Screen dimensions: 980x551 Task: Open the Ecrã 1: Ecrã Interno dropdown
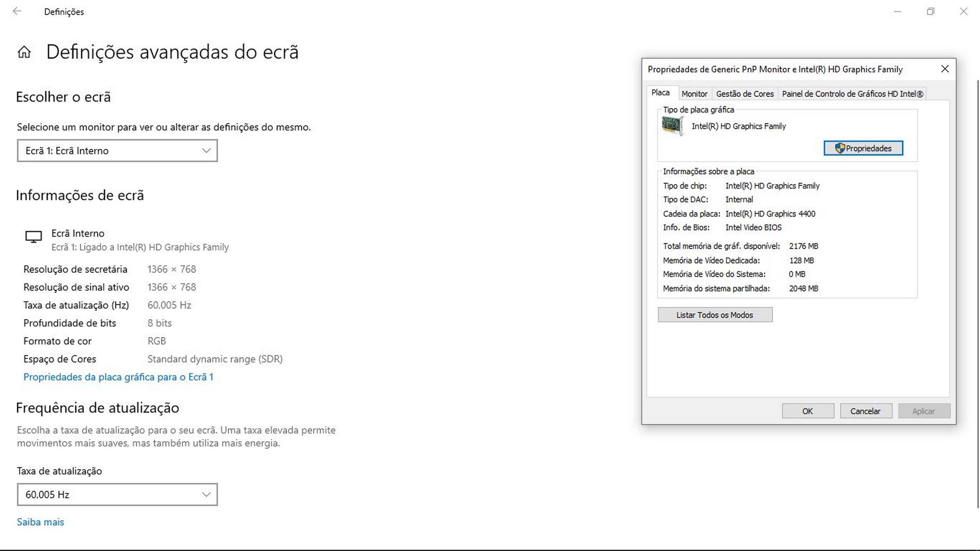(x=117, y=151)
